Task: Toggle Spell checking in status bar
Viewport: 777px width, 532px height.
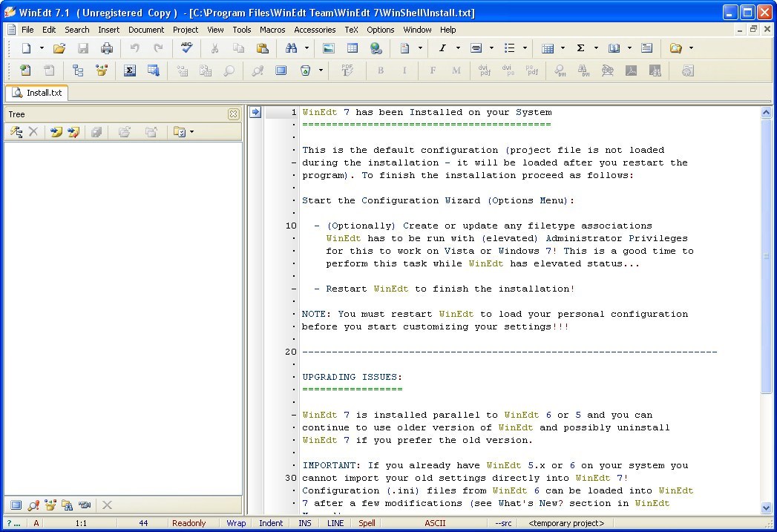Action: 367,523
